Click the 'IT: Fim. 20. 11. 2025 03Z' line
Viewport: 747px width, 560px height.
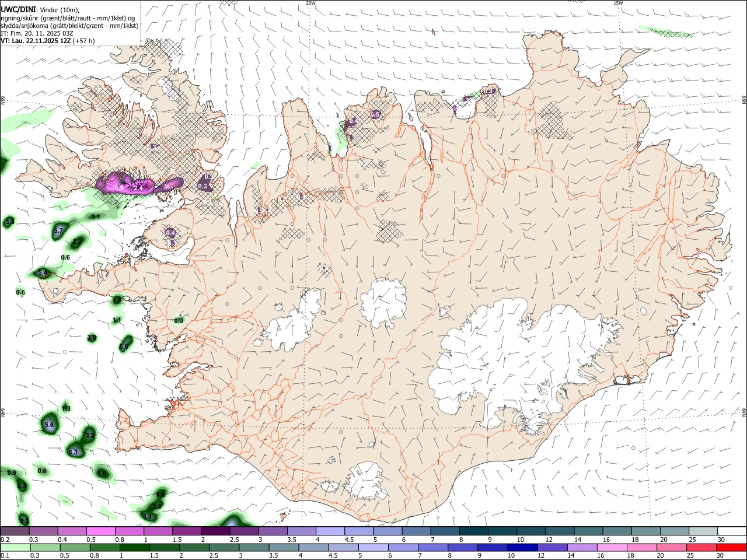(37, 33)
